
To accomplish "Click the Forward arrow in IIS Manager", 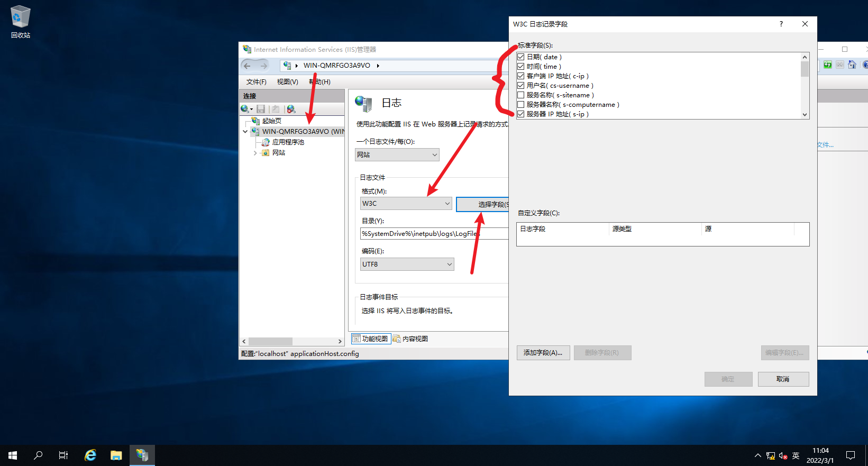I will [x=263, y=66].
